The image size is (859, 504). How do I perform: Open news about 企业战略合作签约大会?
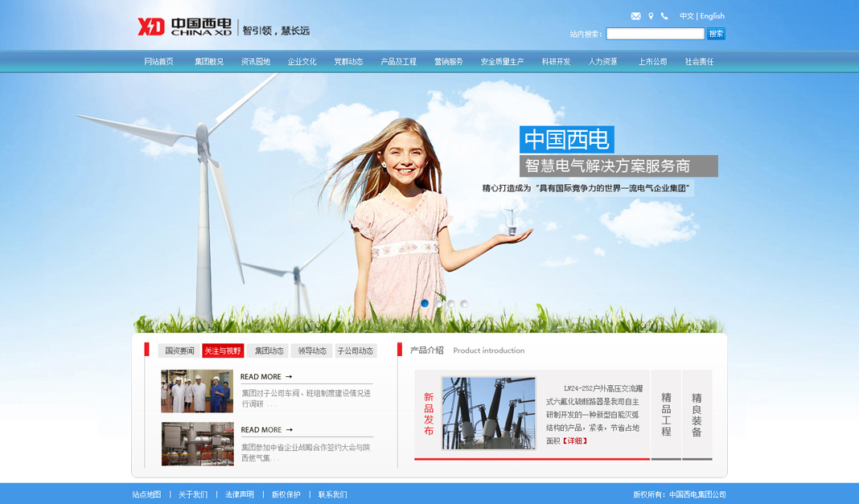306,453
